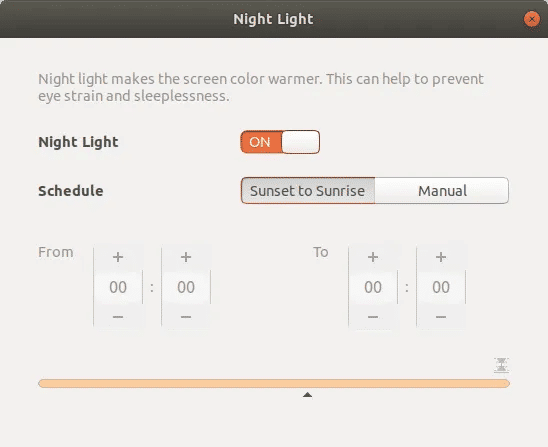Increase the From minutes with plus
Image resolution: width=548 pixels, height=447 pixels.
tap(186, 257)
